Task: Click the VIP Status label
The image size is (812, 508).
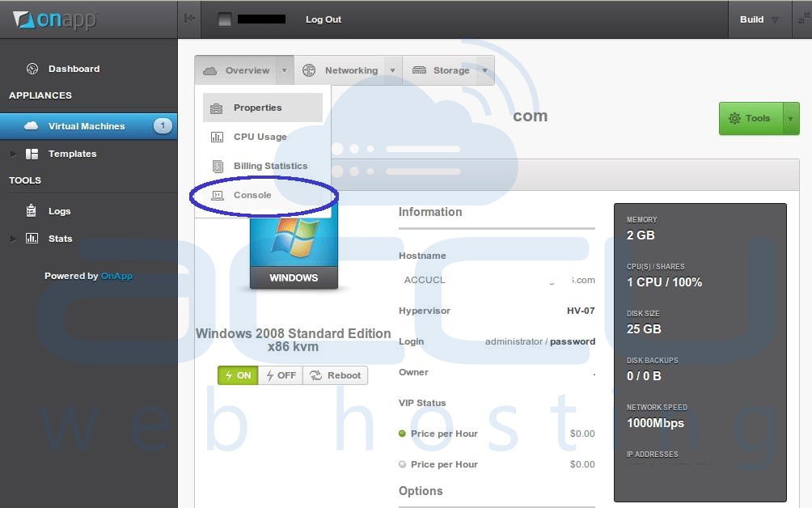Action: [422, 403]
